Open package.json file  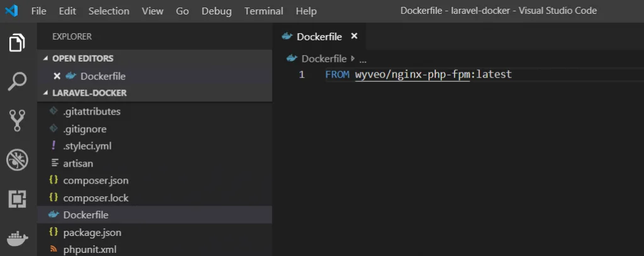155,232
